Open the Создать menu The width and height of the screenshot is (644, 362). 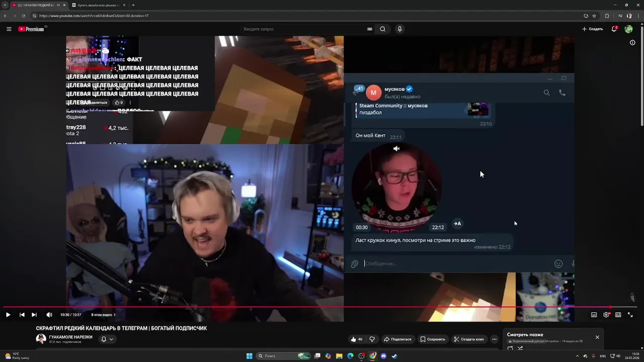point(593,29)
